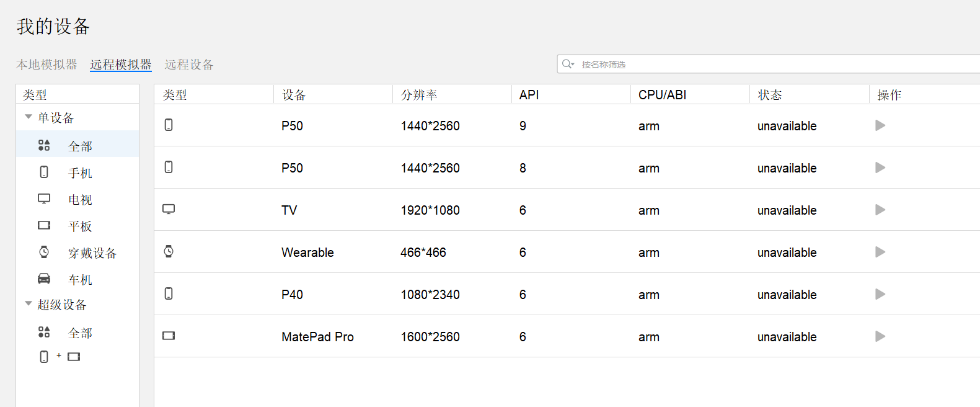Click the 操作 column header
The width and height of the screenshot is (980, 407).
pyautogui.click(x=889, y=95)
